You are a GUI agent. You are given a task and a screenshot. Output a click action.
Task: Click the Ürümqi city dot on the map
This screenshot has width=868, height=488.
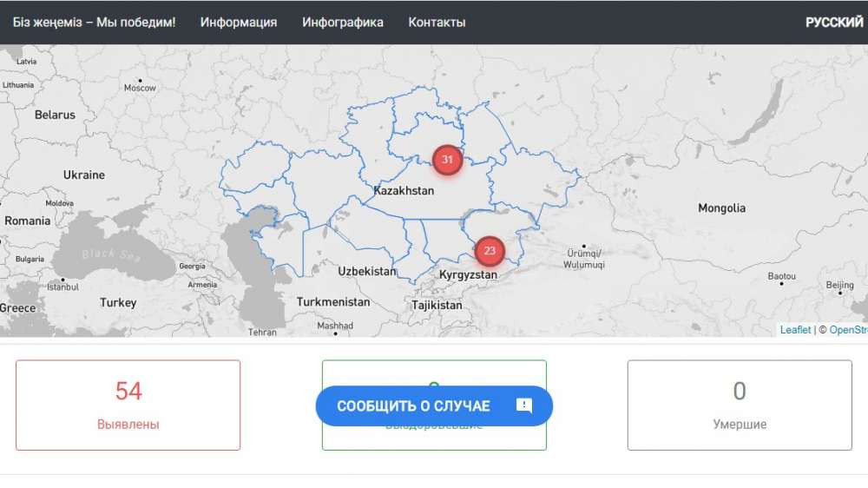[584, 246]
